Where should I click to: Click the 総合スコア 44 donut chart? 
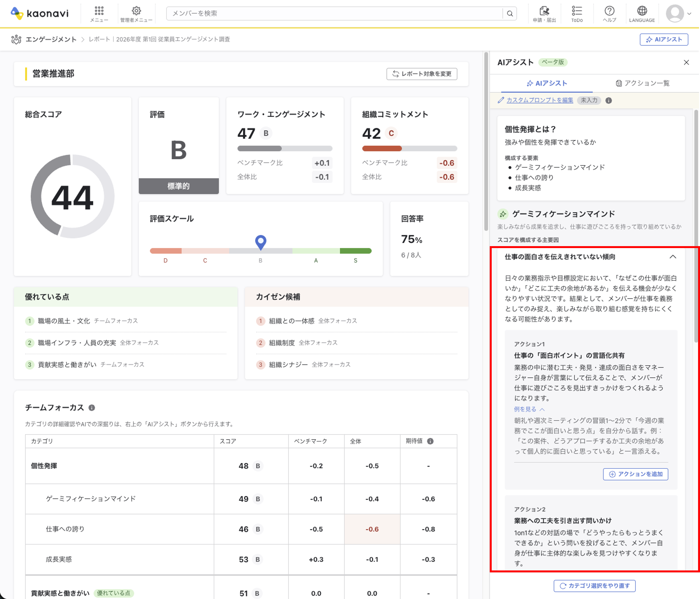72,197
